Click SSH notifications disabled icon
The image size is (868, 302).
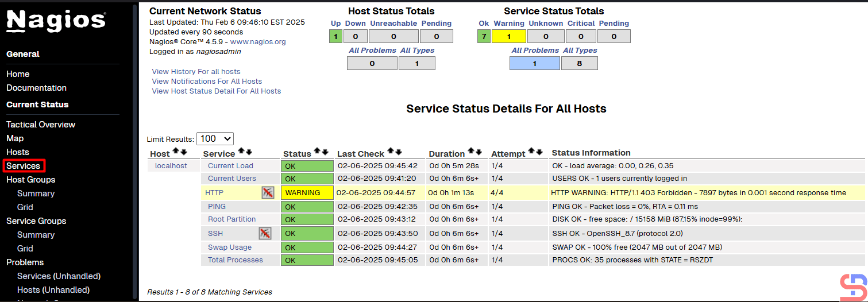265,233
